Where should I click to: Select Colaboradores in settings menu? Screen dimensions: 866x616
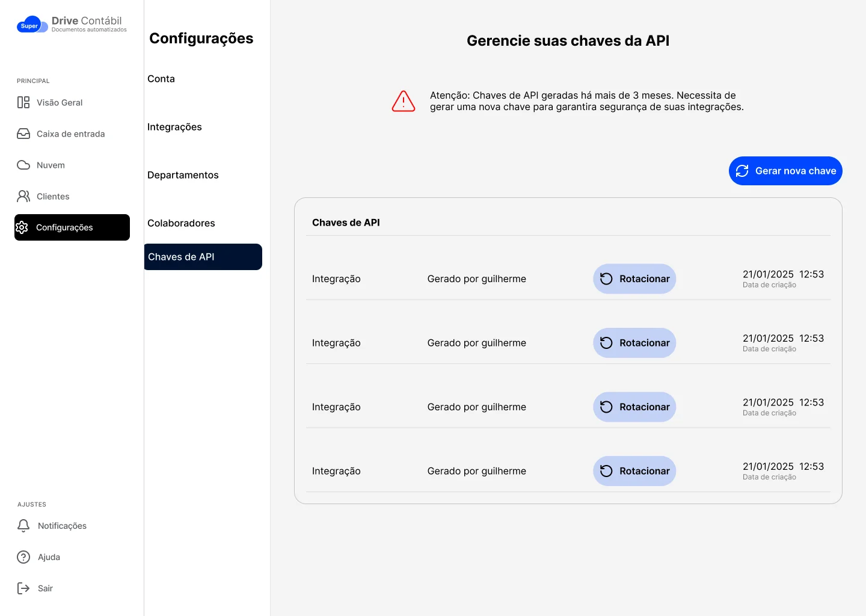pyautogui.click(x=181, y=223)
